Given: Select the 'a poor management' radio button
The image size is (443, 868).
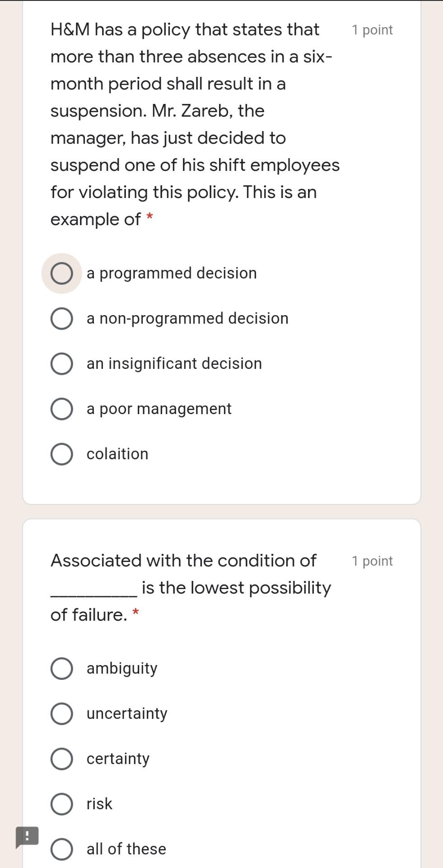Looking at the screenshot, I should [61, 409].
